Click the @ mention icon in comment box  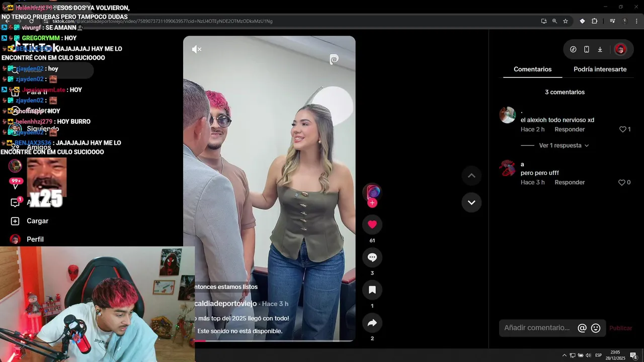coord(582,328)
